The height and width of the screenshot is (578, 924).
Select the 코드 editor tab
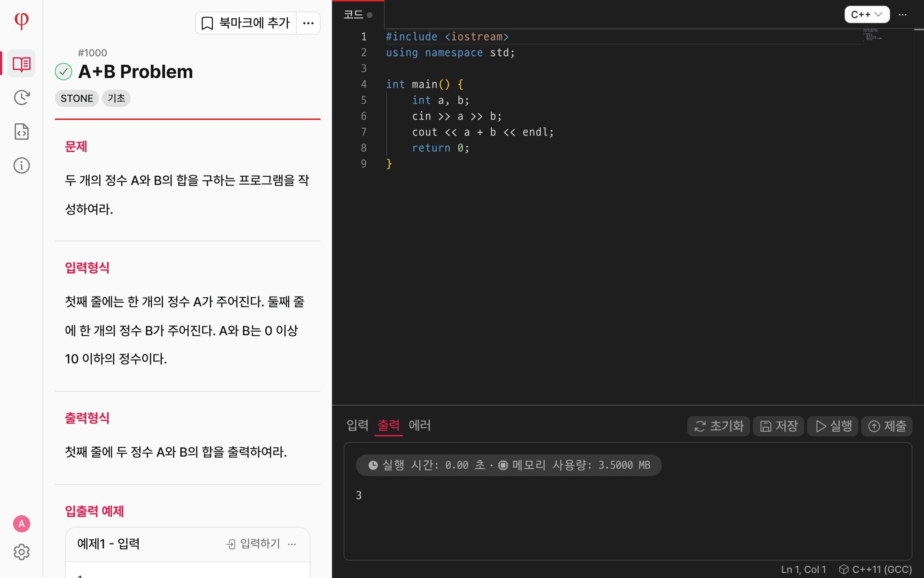tap(358, 15)
